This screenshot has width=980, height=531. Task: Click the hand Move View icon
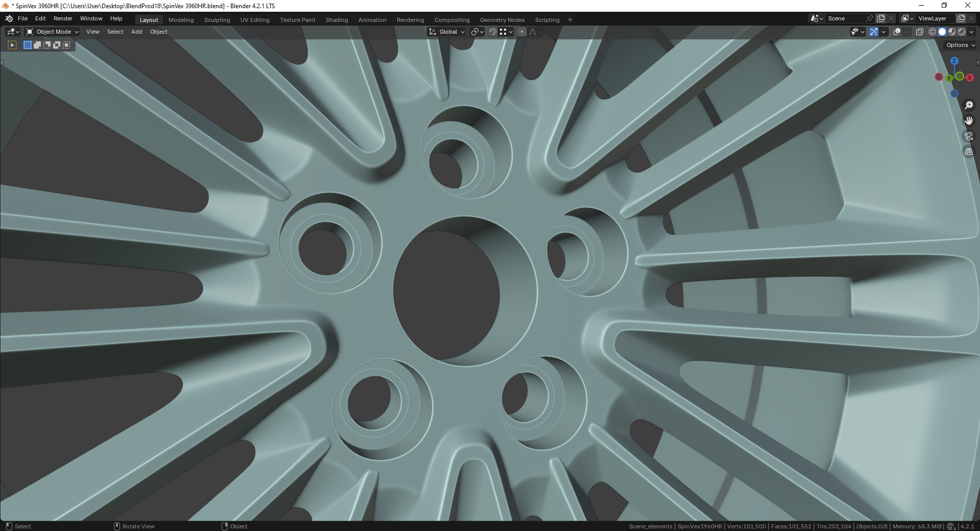click(969, 121)
